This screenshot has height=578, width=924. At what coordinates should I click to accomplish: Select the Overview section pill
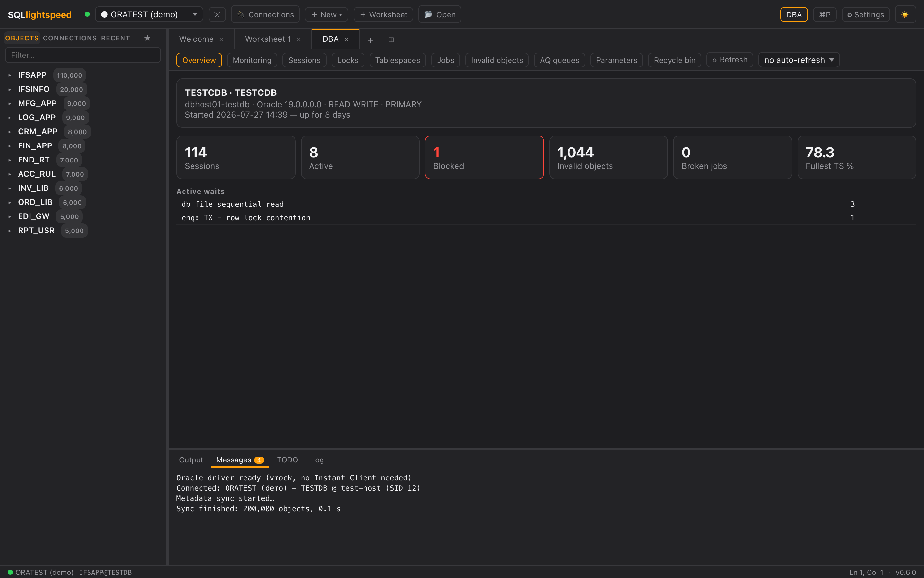coord(199,60)
